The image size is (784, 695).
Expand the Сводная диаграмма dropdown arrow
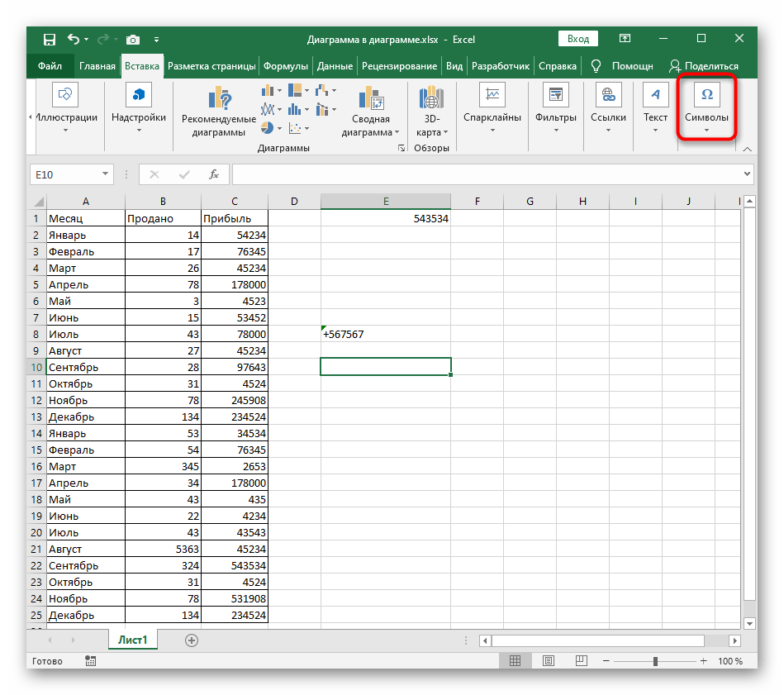[397, 132]
